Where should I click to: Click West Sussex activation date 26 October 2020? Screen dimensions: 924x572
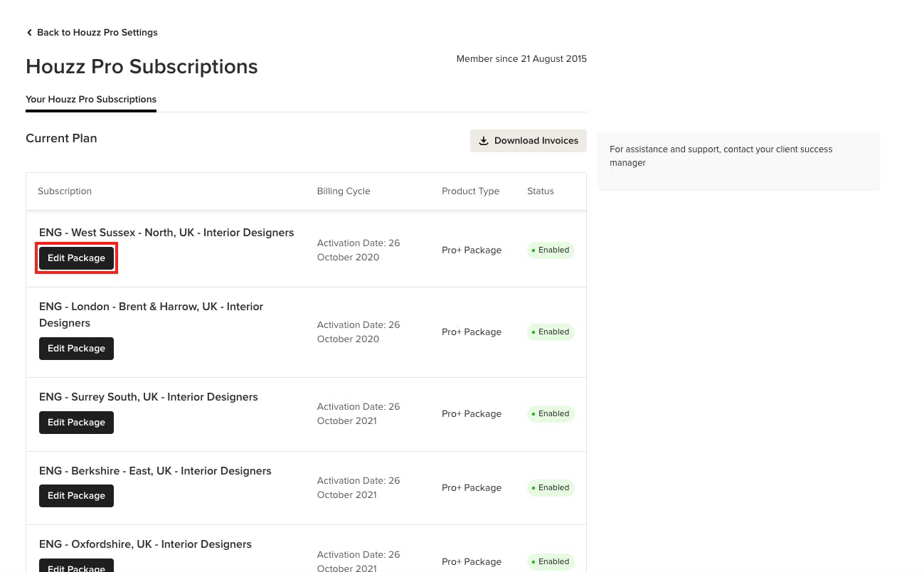[359, 250]
